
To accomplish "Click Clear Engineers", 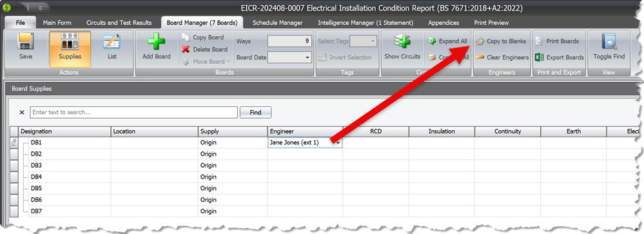I will coord(502,57).
